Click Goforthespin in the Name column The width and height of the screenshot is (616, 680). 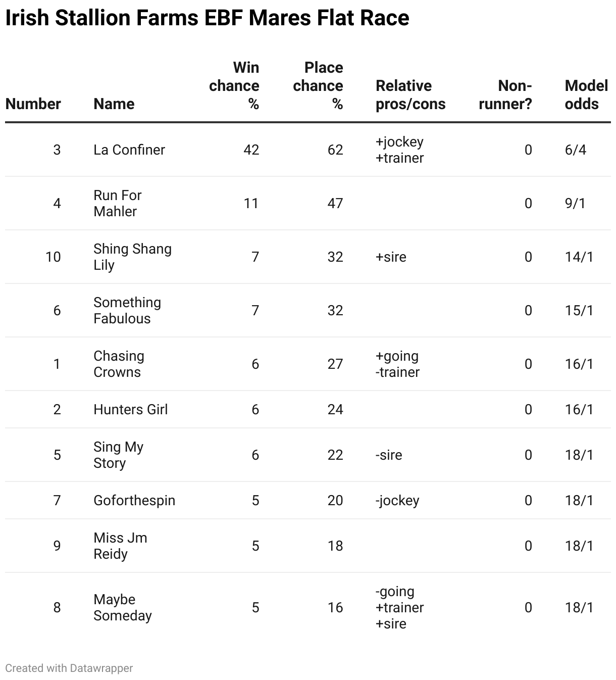(134, 501)
